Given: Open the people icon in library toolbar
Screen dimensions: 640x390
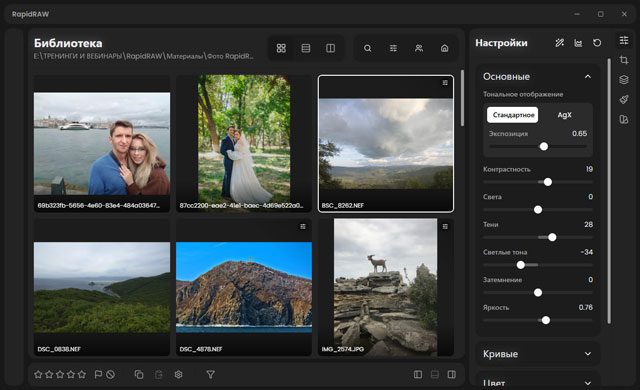Looking at the screenshot, I should [x=419, y=48].
